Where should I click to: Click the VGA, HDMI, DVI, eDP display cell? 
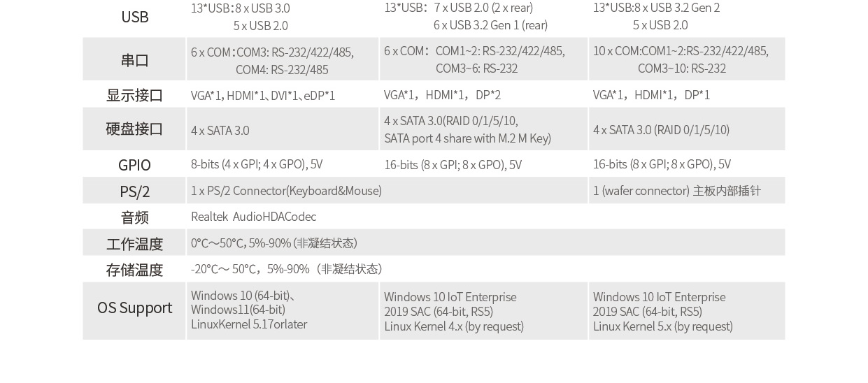pyautogui.click(x=263, y=95)
